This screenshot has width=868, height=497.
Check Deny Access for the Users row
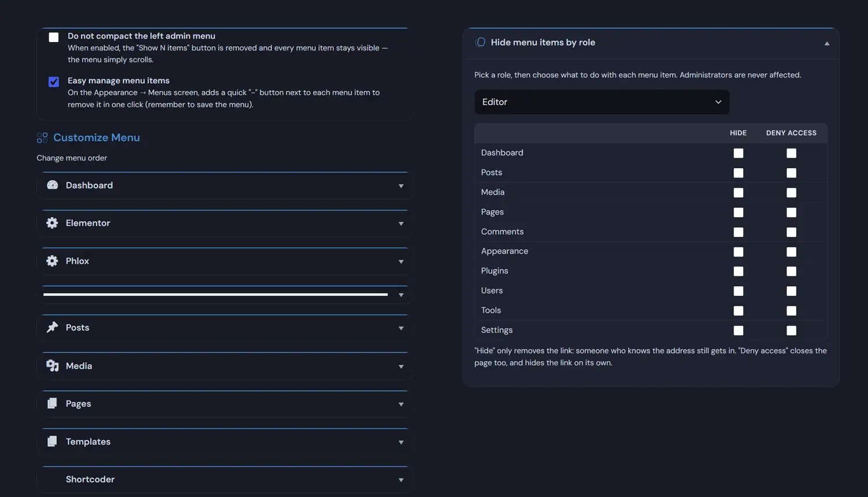tap(791, 291)
